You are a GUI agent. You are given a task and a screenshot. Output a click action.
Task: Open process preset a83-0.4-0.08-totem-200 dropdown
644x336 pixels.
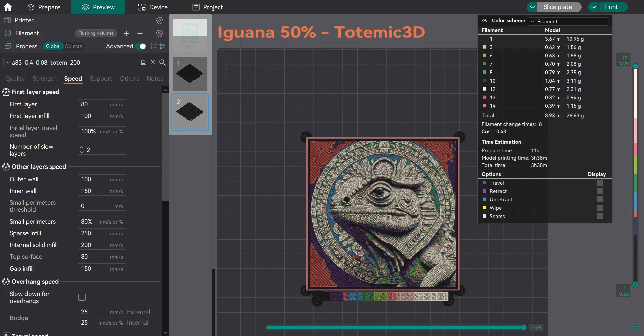(x=65, y=62)
